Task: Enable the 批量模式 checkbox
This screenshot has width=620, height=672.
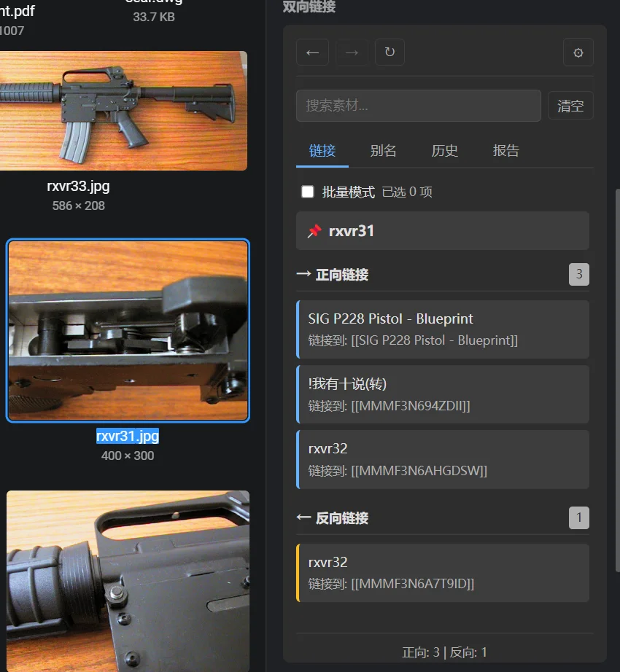Action: tap(308, 192)
